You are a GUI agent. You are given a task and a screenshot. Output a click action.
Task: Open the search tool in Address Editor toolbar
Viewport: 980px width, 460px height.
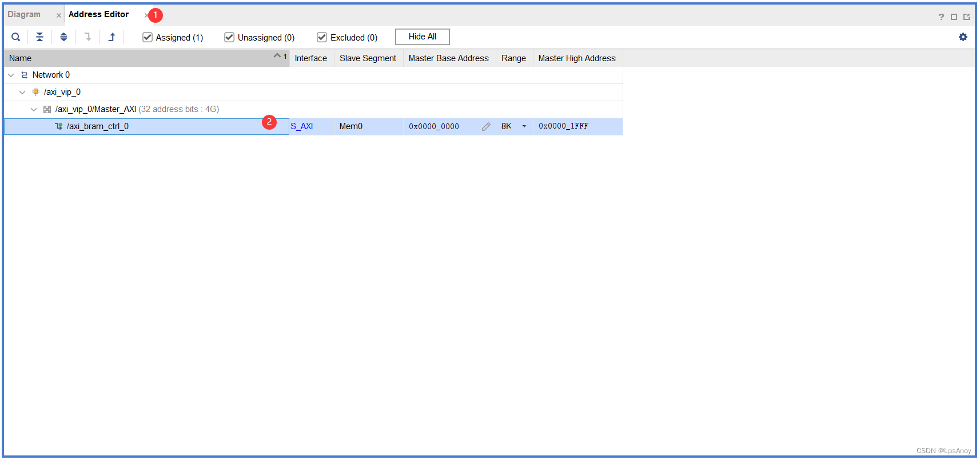[x=16, y=37]
